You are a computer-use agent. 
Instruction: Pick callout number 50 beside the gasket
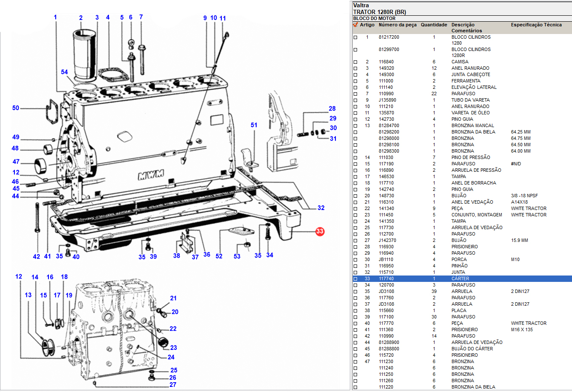tap(16, 108)
